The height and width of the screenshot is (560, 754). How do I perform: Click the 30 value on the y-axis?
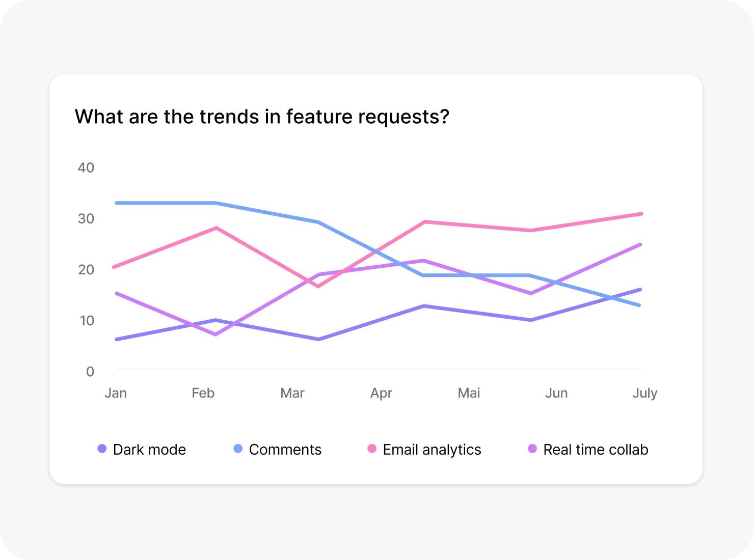point(86,218)
